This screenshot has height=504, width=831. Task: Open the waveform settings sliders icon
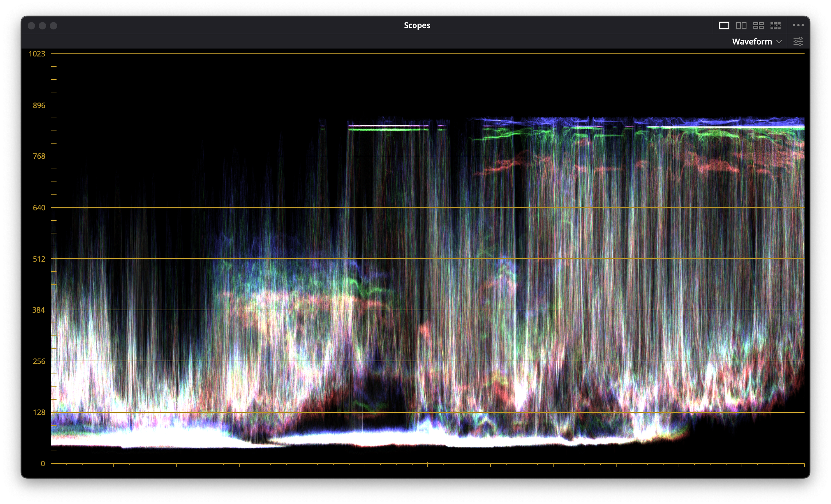click(x=798, y=42)
